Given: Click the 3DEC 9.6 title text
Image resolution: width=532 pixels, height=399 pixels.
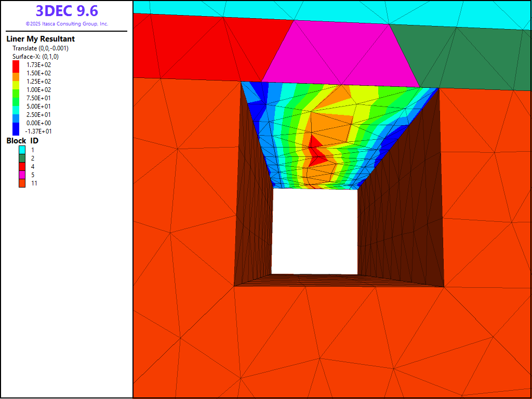Looking at the screenshot, I should [66, 11].
